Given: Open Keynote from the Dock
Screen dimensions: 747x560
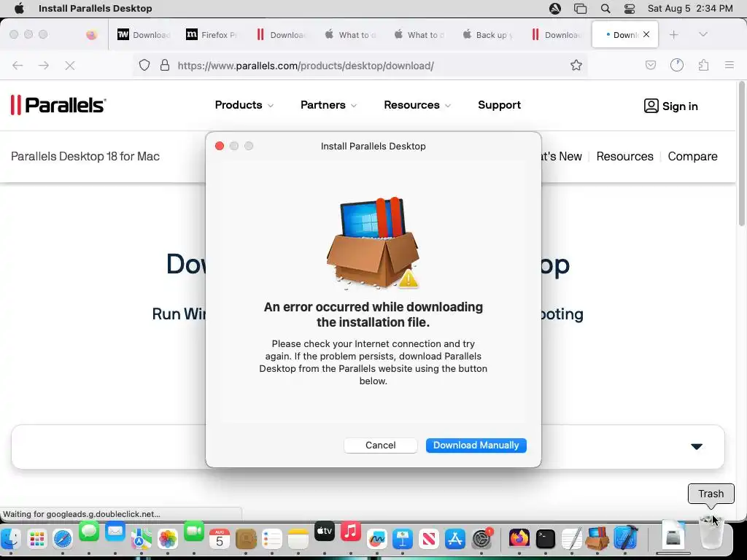Looking at the screenshot, I should pyautogui.click(x=403, y=539).
